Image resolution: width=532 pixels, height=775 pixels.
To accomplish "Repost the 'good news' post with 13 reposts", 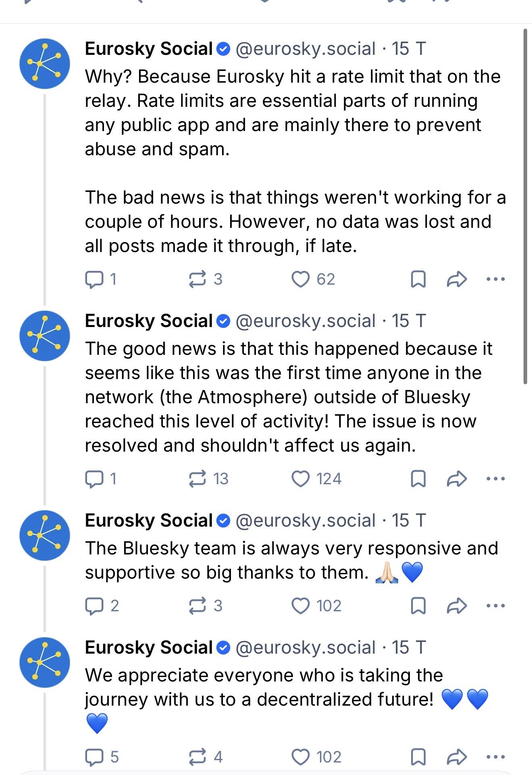I will click(x=197, y=479).
